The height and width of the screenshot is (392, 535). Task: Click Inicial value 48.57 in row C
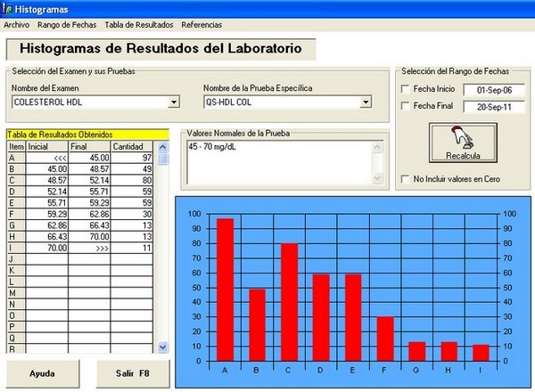tap(47, 180)
